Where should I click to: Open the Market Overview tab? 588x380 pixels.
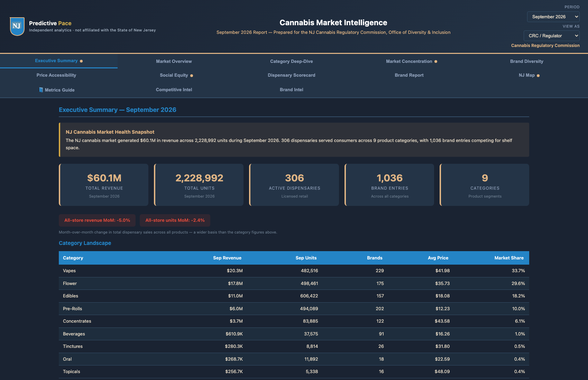(x=174, y=61)
